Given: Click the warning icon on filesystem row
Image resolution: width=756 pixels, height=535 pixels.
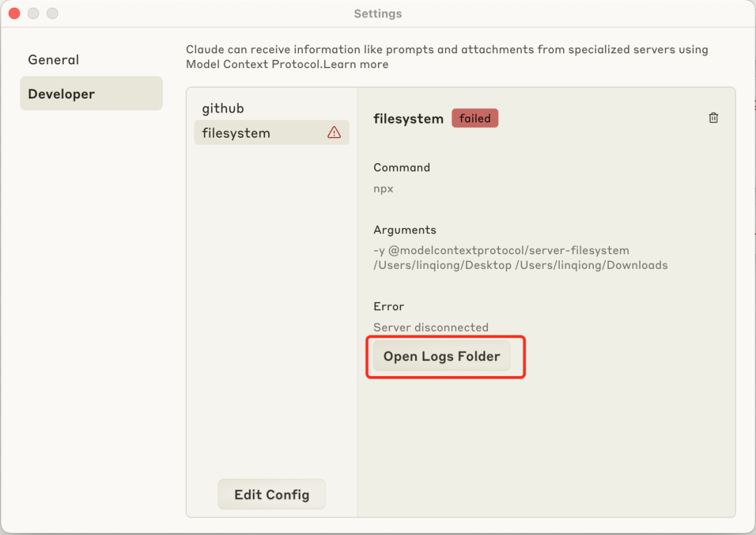Looking at the screenshot, I should click(x=334, y=132).
